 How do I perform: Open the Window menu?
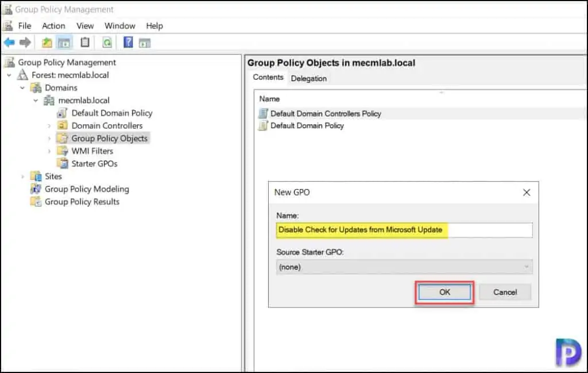click(120, 26)
